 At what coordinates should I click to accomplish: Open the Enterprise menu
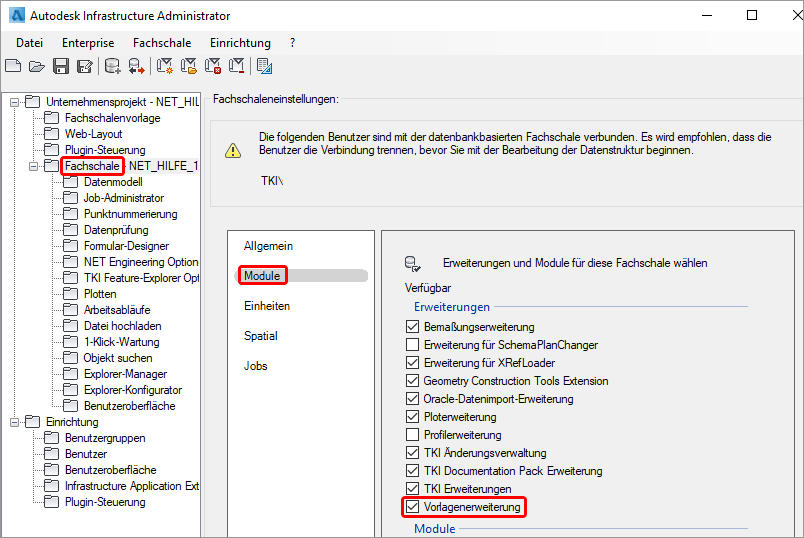88,43
